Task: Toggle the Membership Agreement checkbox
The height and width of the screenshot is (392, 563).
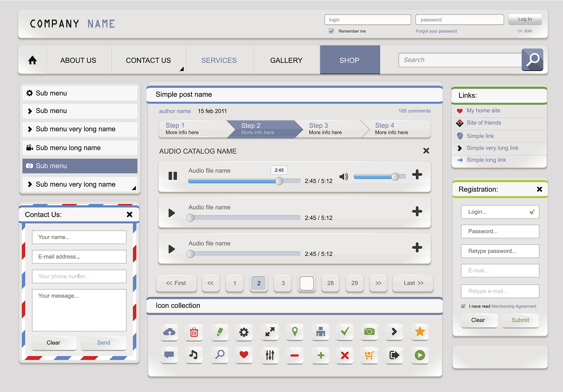Action: click(x=463, y=306)
